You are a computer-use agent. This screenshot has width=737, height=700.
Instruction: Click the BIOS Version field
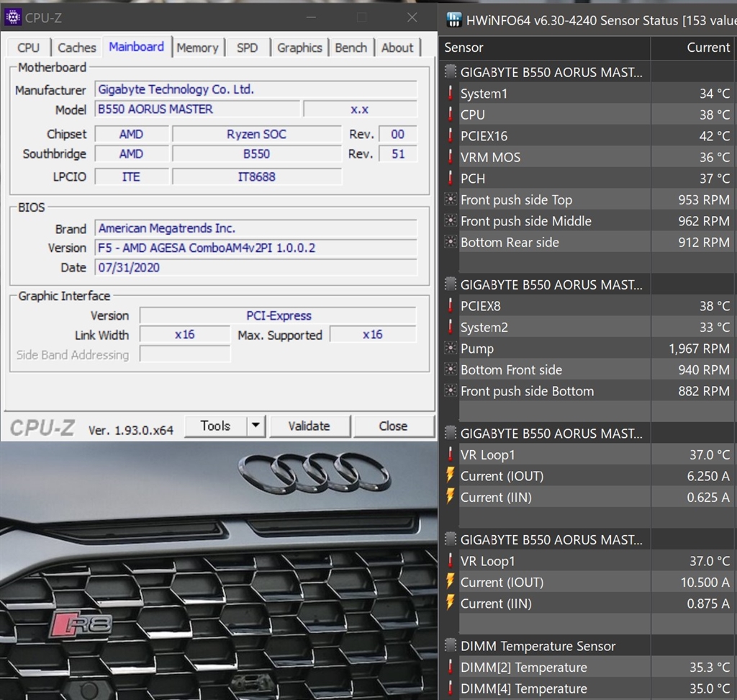click(256, 248)
